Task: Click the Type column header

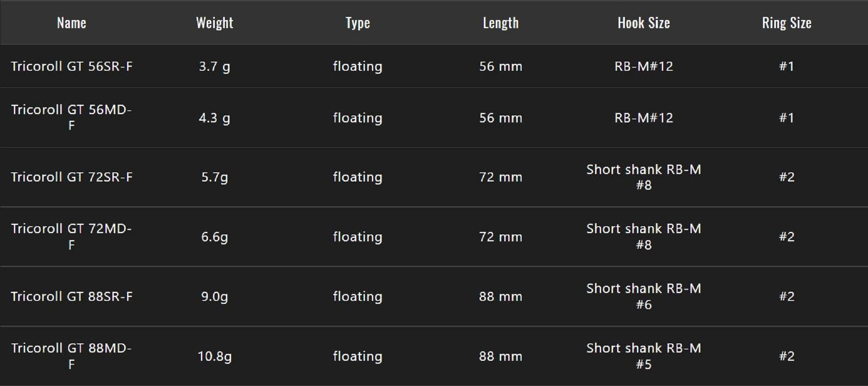Action: point(358,23)
